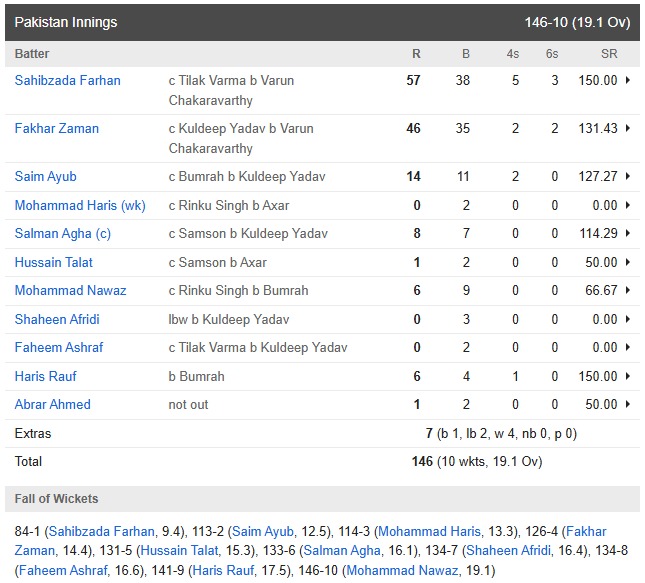
Task: Open Sahibzada Farhan's player profile in batter list
Action: 67,81
